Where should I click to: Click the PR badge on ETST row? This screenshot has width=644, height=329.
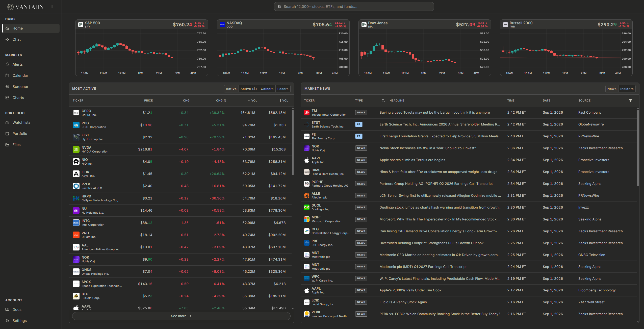tap(359, 124)
